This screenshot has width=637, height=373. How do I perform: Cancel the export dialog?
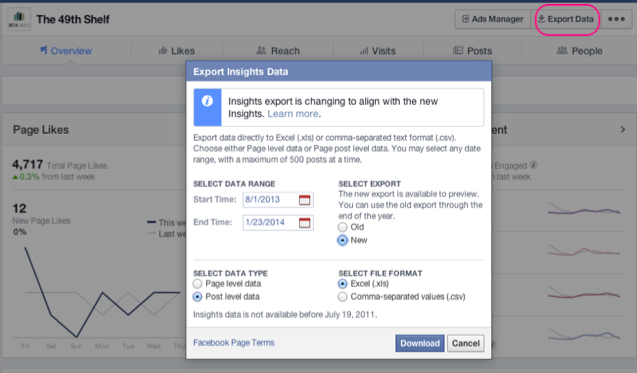[x=466, y=343]
